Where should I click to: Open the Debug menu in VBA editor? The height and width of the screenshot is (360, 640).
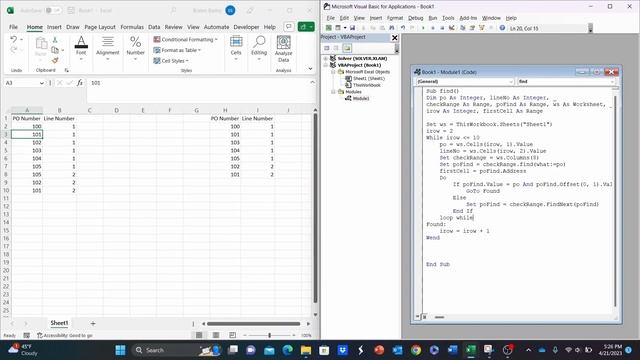(416, 18)
